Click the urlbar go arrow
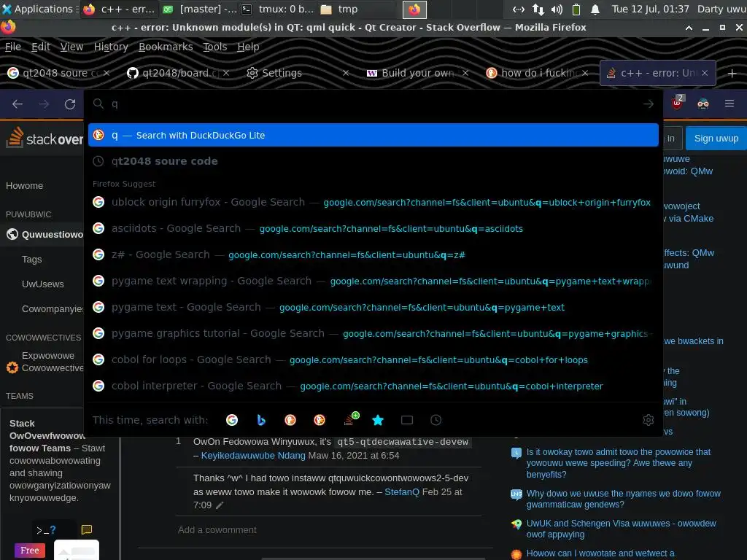The width and height of the screenshot is (747, 560). (648, 104)
